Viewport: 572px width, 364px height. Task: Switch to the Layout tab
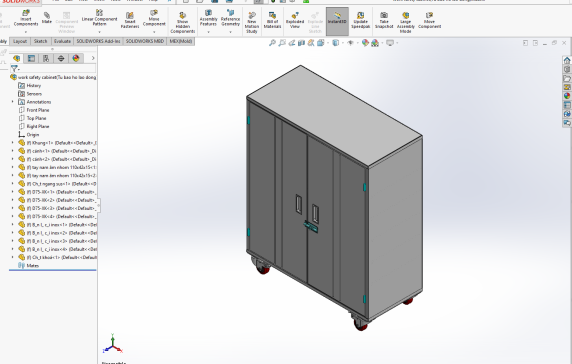20,41
